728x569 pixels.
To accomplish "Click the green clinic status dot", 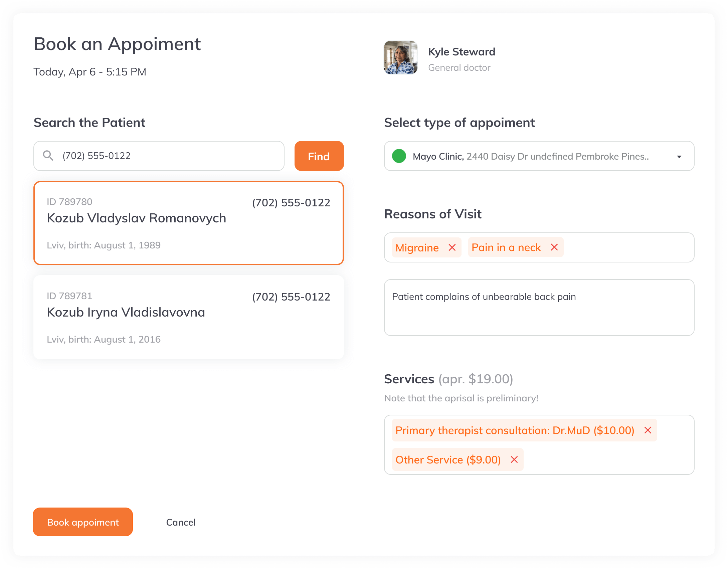I will coord(399,156).
